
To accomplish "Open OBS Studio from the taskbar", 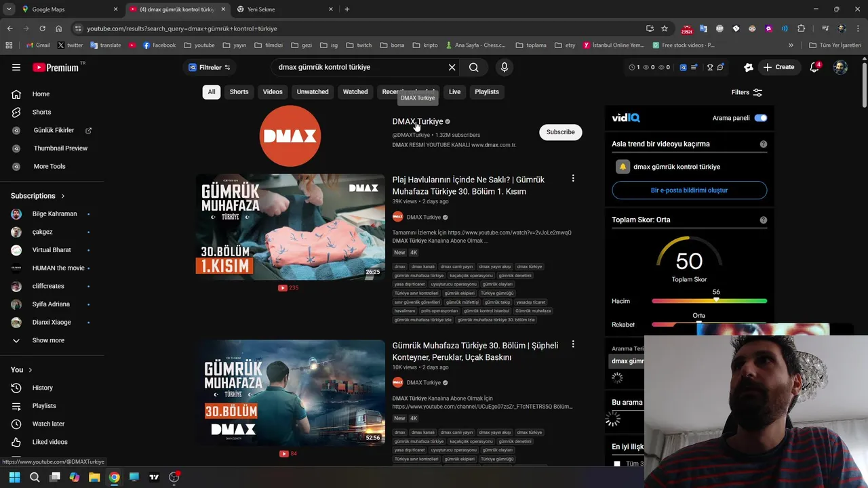I will (174, 477).
